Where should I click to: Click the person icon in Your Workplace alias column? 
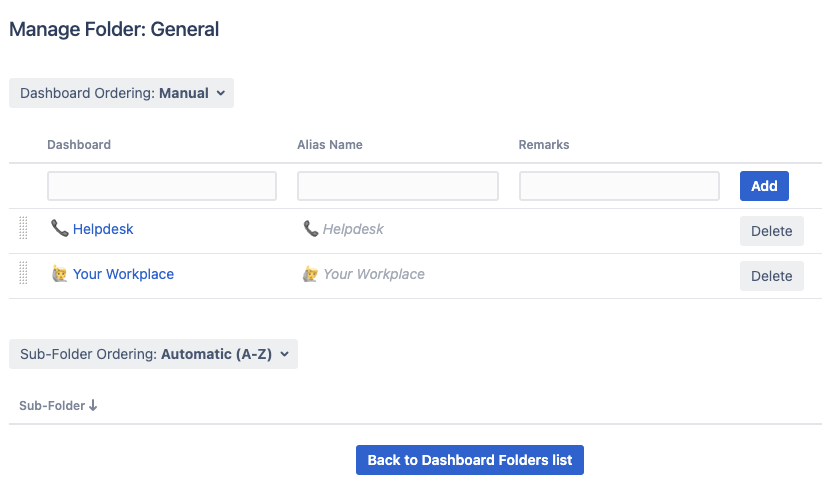coord(310,274)
